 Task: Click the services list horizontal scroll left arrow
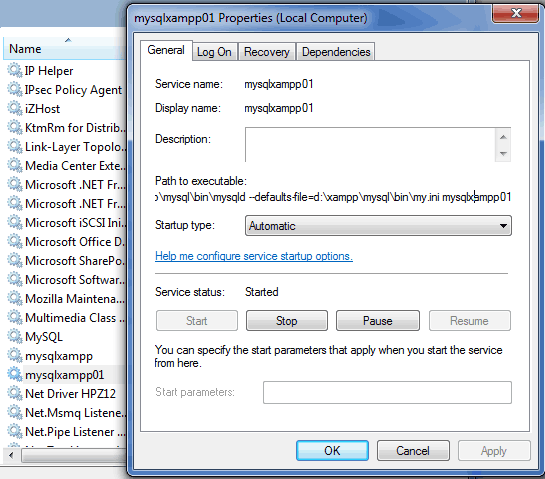(11, 455)
